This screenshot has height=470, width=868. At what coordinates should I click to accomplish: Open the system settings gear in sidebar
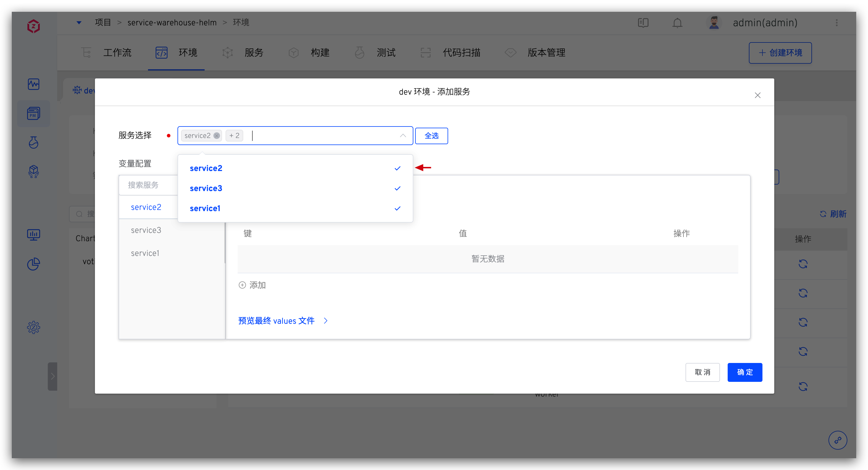click(33, 327)
